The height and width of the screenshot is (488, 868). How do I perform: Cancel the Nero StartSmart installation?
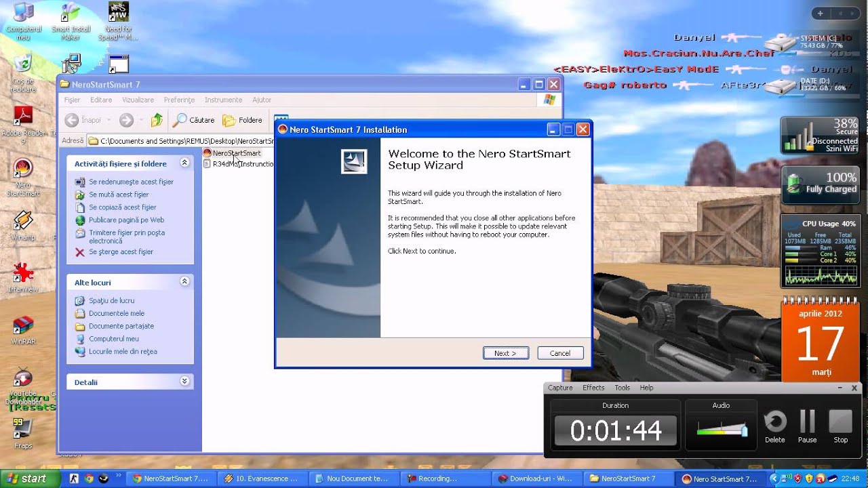click(560, 353)
